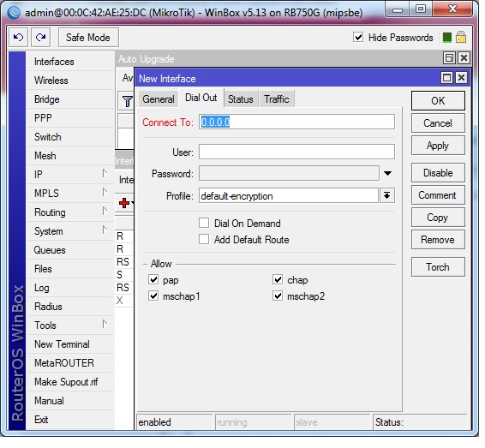Image resolution: width=485 pixels, height=448 pixels.
Task: Expand the System submenu
Action: click(105, 230)
